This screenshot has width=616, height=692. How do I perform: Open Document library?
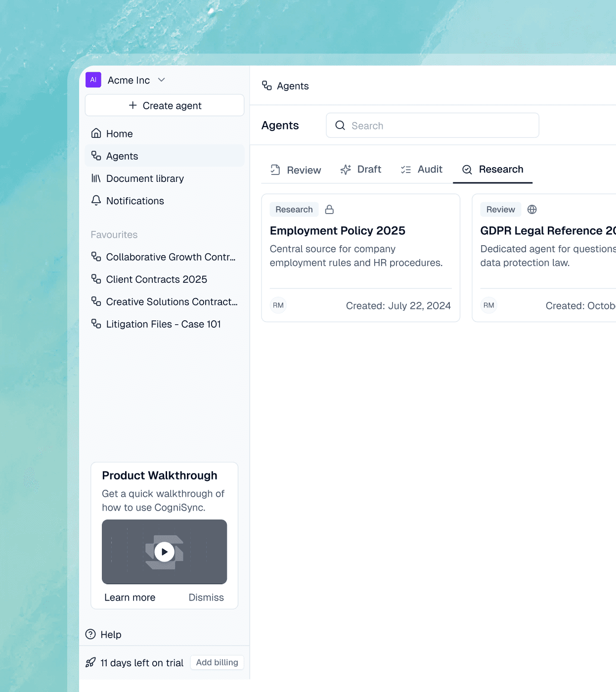165,178
